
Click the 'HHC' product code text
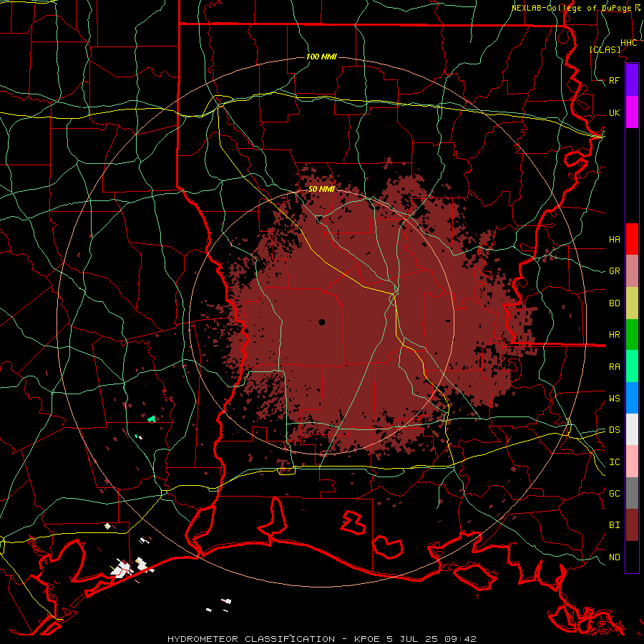tap(628, 43)
